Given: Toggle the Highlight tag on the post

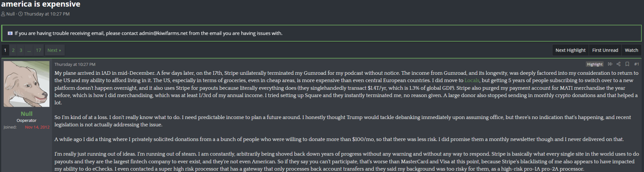Looking at the screenshot, I should click(x=595, y=64).
